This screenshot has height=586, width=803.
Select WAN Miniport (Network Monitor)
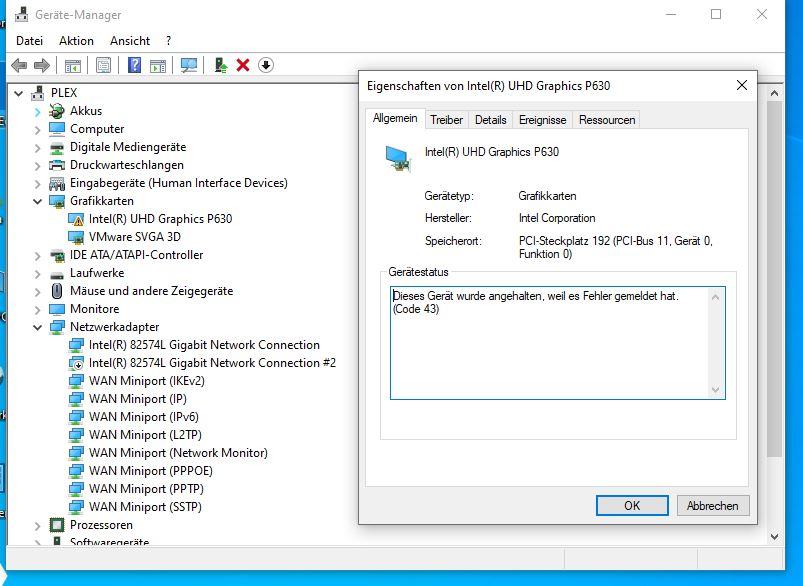[x=178, y=453]
